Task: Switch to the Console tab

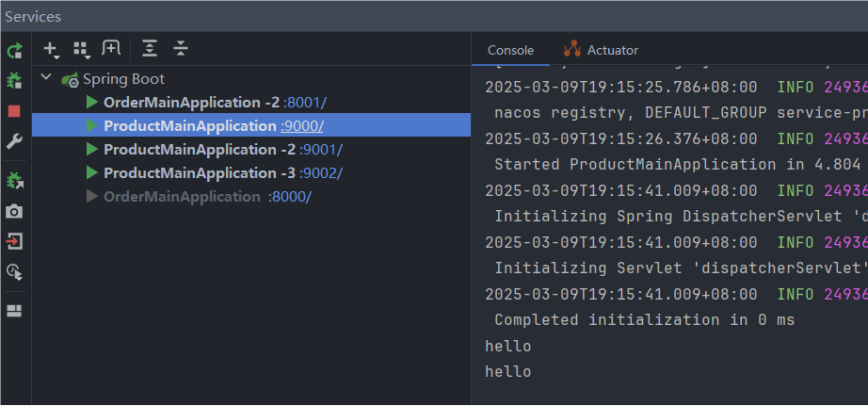Action: [x=510, y=51]
